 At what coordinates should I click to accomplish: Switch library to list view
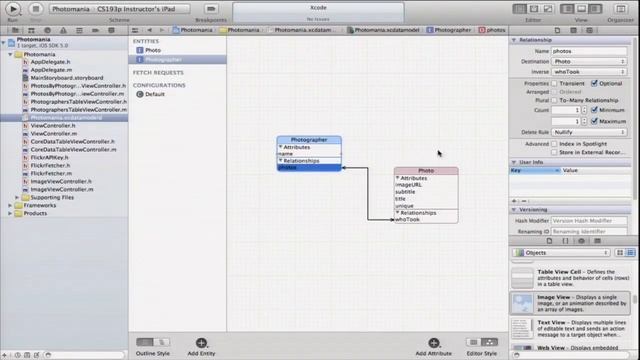click(631, 253)
